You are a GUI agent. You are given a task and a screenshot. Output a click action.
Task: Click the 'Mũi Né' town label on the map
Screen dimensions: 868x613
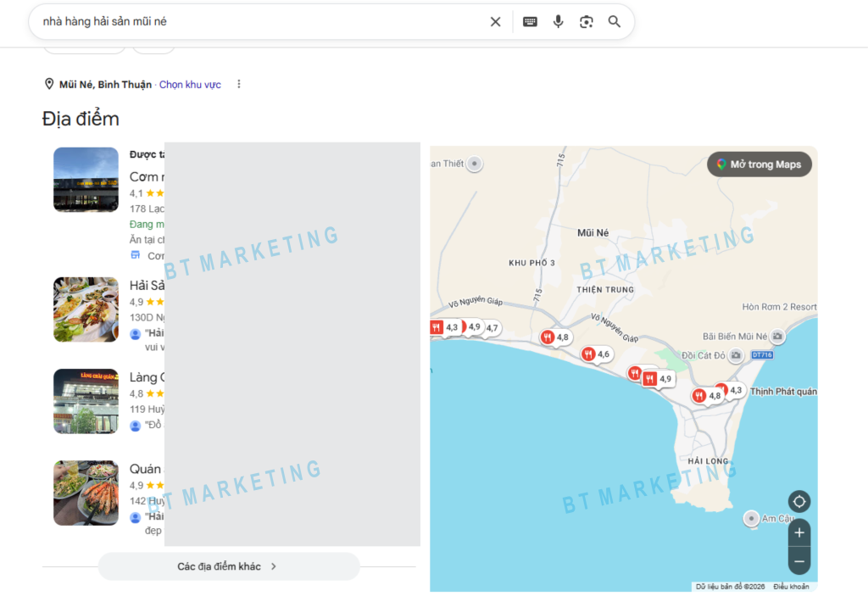click(x=593, y=233)
